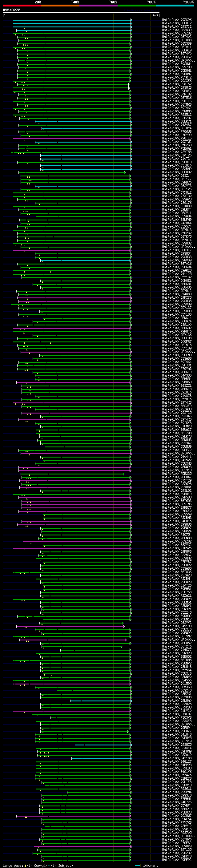Click the purple ~60% identity legend segment

pos(99,6)
